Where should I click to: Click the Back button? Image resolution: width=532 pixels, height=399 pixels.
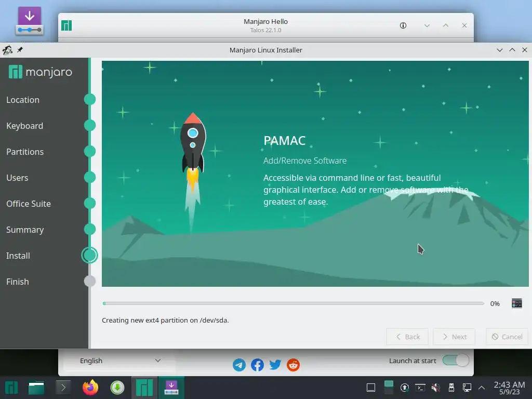[407, 337]
